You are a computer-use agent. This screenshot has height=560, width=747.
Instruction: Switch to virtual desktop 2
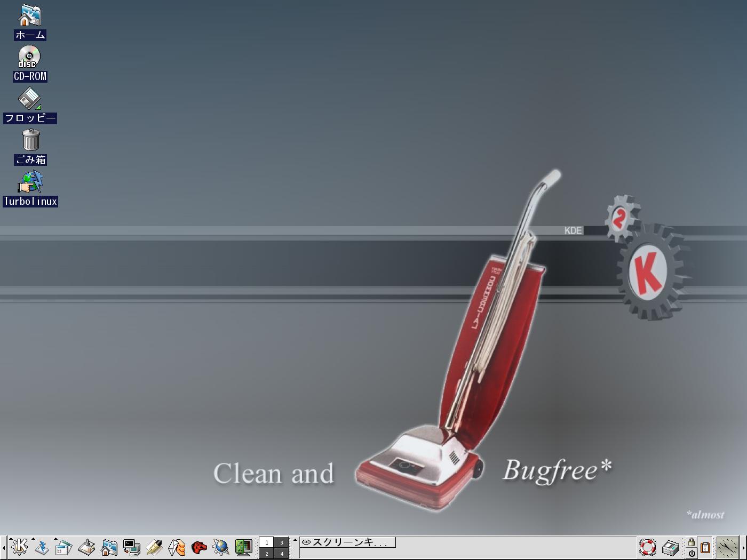click(x=266, y=554)
